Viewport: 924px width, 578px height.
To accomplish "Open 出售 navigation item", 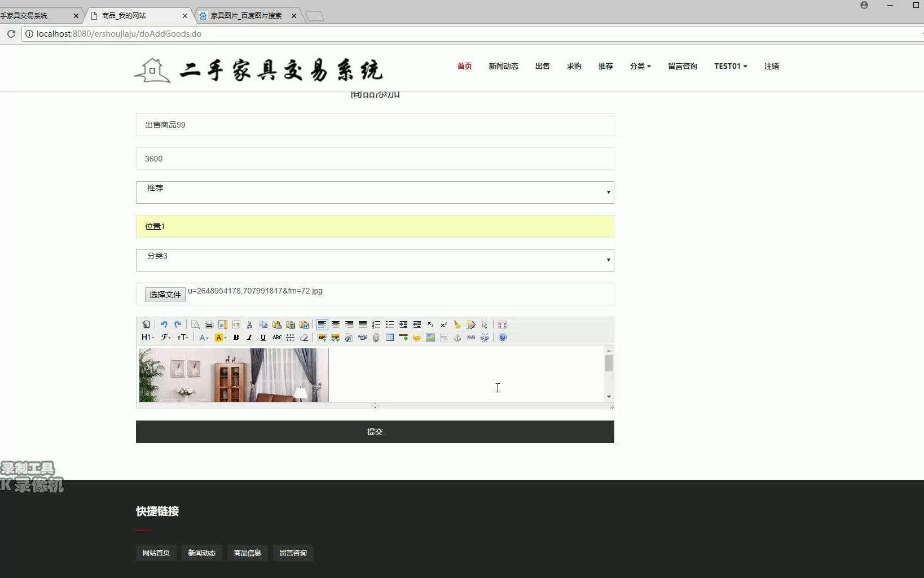I will click(x=542, y=66).
